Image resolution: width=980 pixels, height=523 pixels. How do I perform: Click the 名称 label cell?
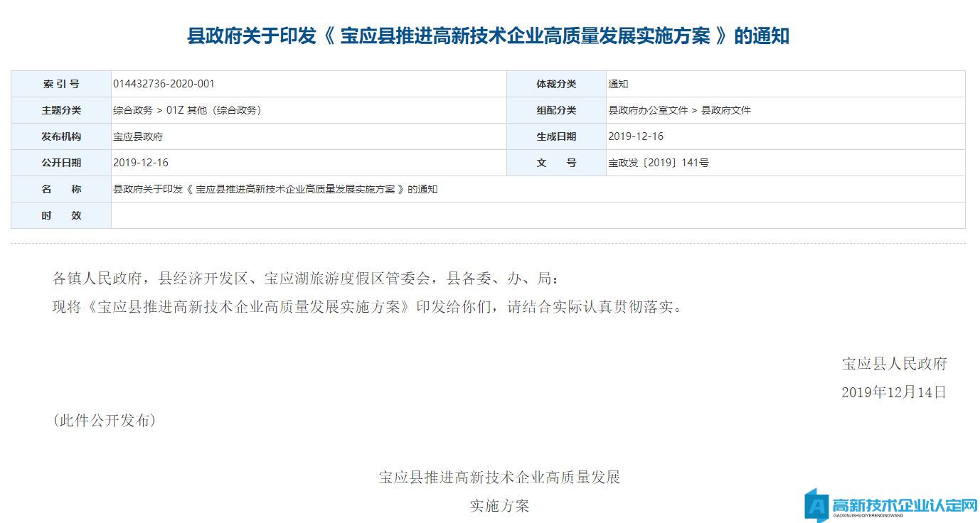click(x=61, y=189)
